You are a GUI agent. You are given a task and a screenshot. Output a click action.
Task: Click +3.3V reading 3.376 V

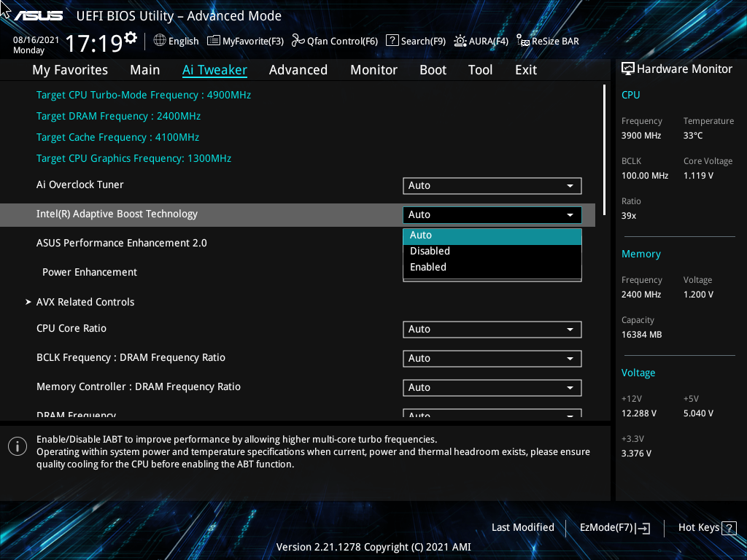click(x=636, y=454)
